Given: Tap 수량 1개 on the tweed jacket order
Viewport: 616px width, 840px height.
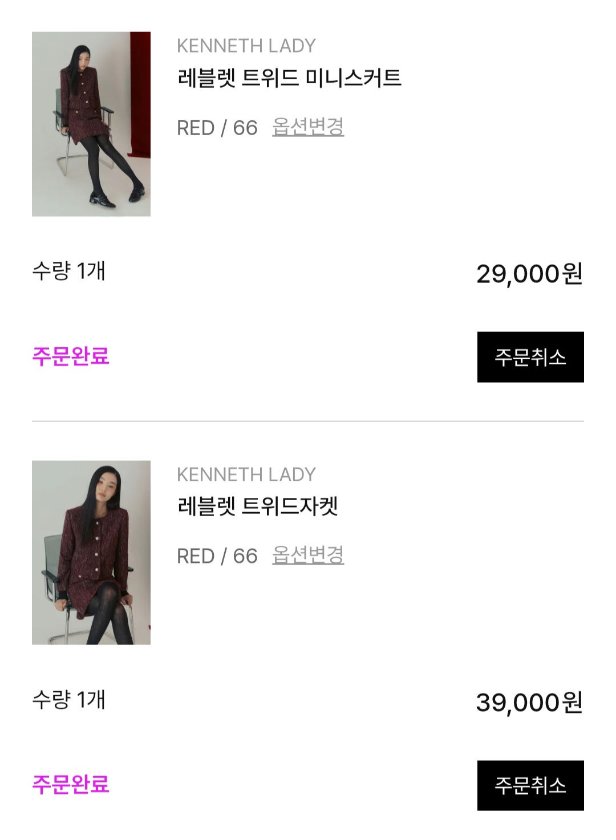Looking at the screenshot, I should tap(69, 700).
